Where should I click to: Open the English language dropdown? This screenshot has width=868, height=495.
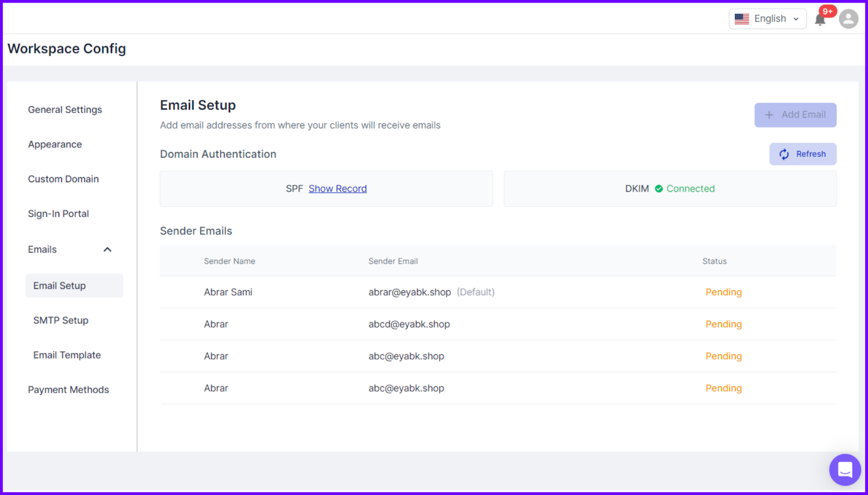point(767,18)
